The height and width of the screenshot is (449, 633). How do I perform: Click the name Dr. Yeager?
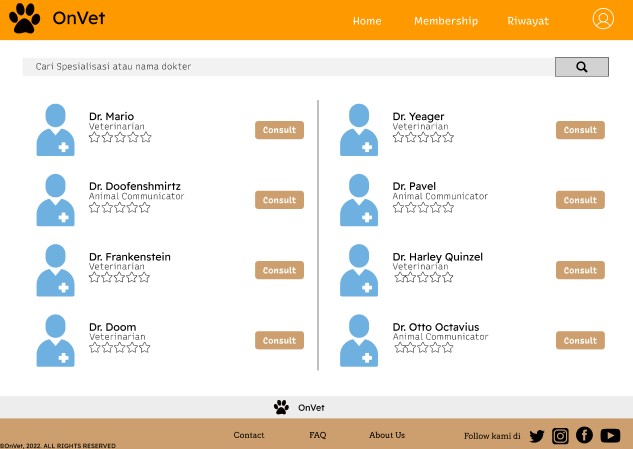point(418,117)
